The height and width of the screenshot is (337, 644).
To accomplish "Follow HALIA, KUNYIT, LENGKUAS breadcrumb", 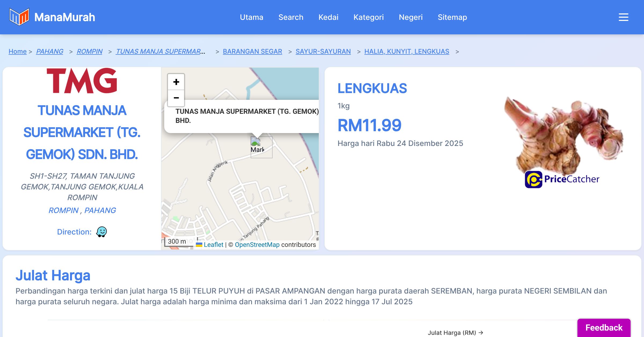I will click(x=407, y=51).
